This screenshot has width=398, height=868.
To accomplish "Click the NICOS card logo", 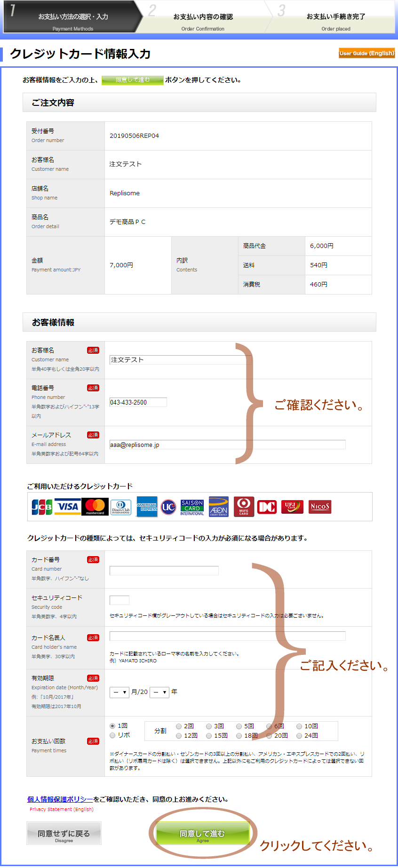I will click(x=320, y=507).
